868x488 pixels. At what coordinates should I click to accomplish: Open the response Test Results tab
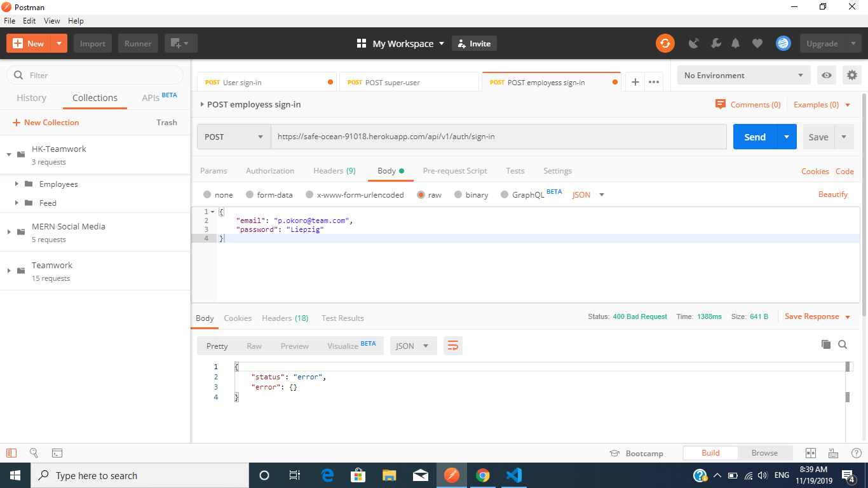342,318
